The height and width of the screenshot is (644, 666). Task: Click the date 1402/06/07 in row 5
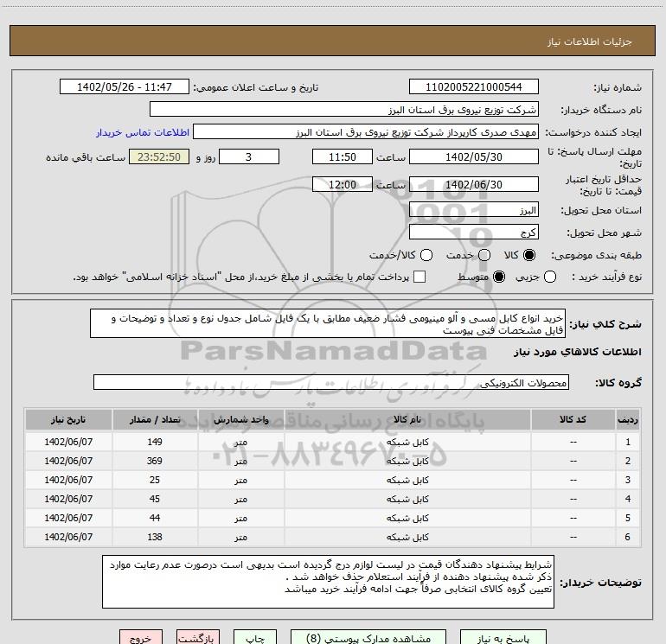click(x=68, y=518)
